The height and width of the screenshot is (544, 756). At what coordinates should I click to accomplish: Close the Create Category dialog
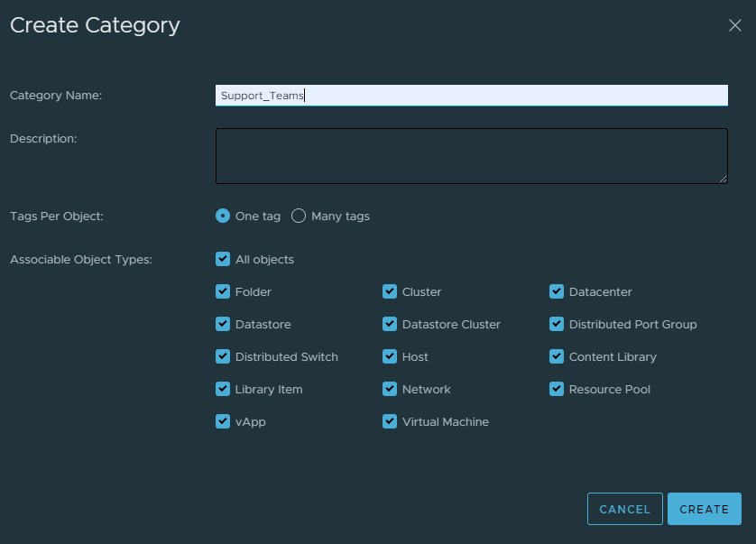pos(734,25)
